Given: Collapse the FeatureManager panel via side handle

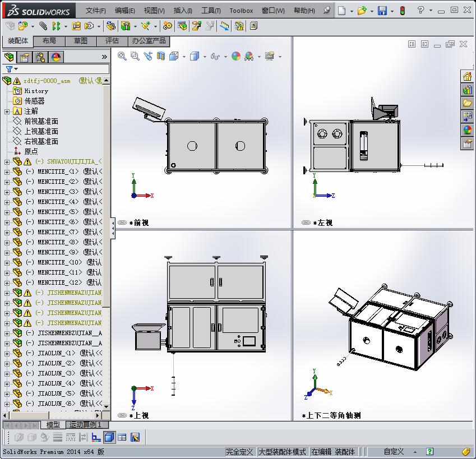Looking at the screenshot, I should tap(113, 228).
